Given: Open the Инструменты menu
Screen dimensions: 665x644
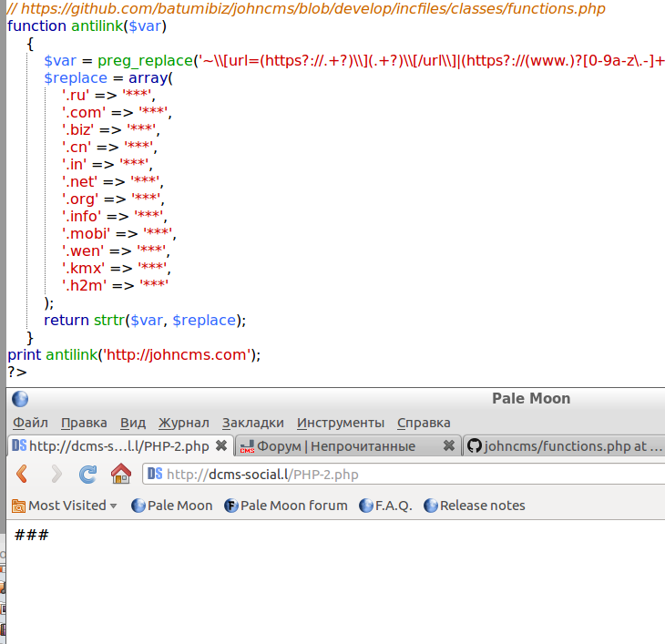Looking at the screenshot, I should pos(341,423).
